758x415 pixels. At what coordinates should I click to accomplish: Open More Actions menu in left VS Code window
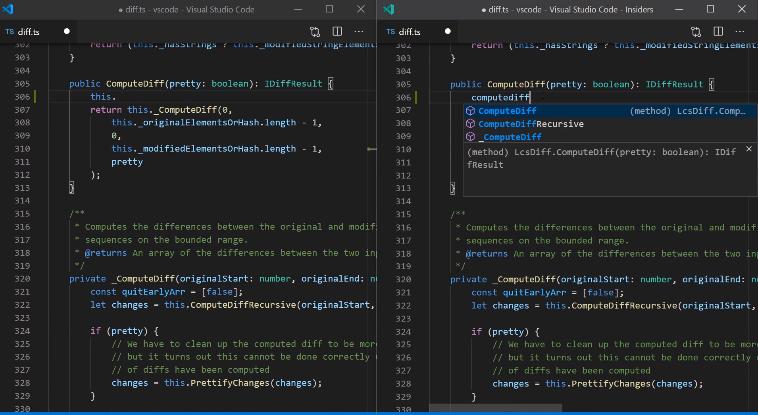point(360,32)
